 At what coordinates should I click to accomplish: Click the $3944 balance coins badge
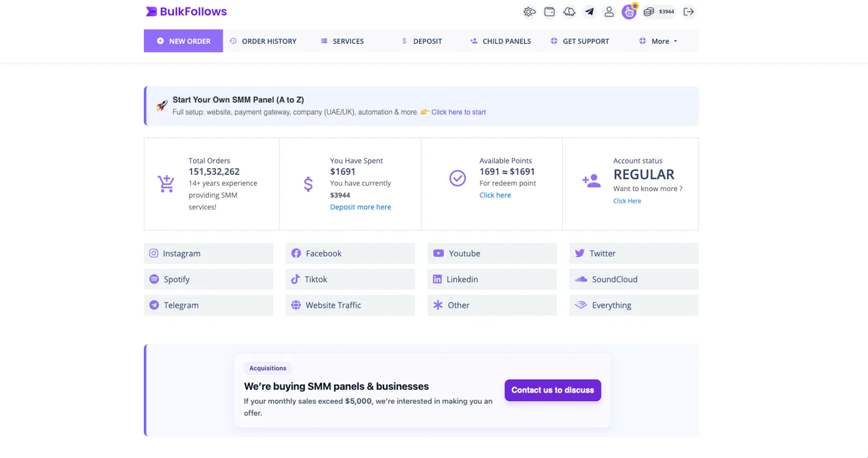(659, 12)
